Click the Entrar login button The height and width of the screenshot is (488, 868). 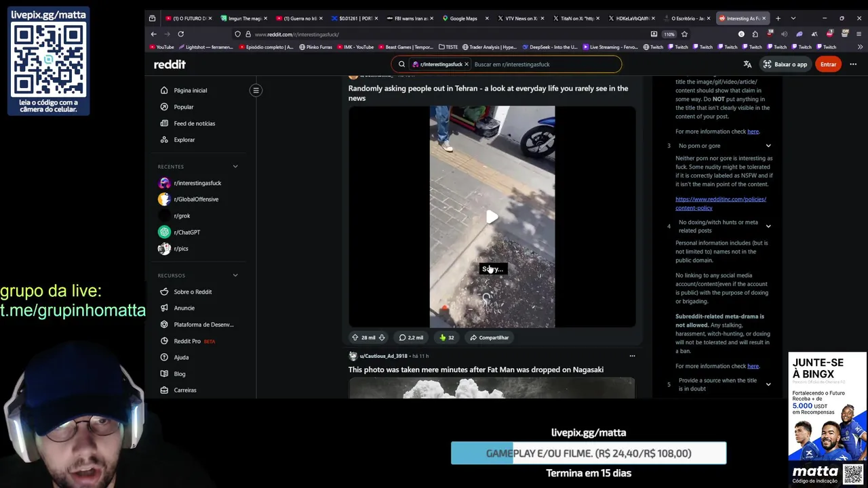pos(828,64)
